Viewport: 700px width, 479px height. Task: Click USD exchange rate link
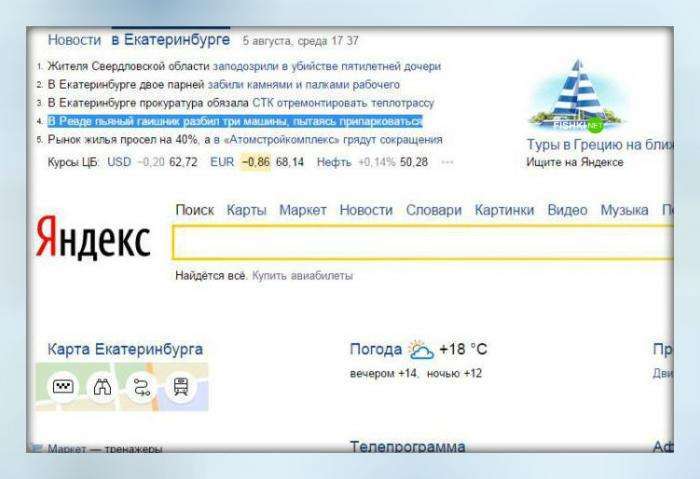pos(119,162)
